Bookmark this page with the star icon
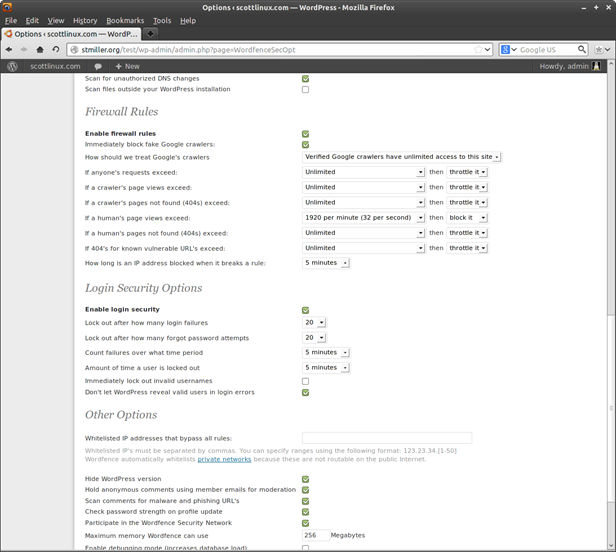 click(x=478, y=49)
